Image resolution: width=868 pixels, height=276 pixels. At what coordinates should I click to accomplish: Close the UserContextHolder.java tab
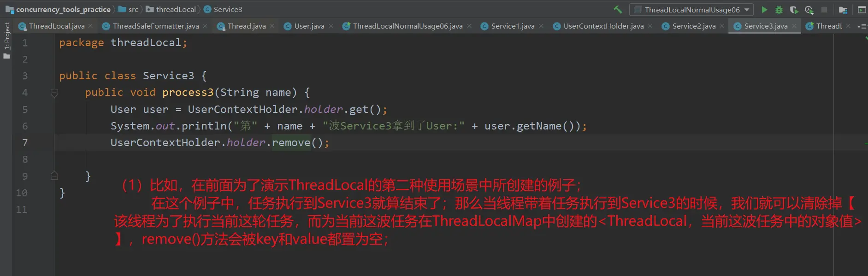(x=650, y=26)
